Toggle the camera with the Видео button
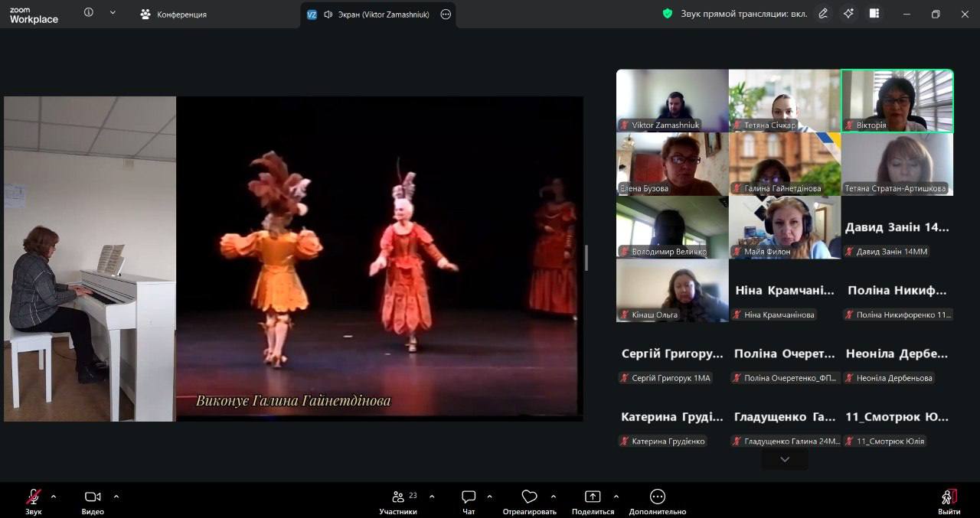This screenshot has height=518, width=980. pyautogui.click(x=93, y=497)
